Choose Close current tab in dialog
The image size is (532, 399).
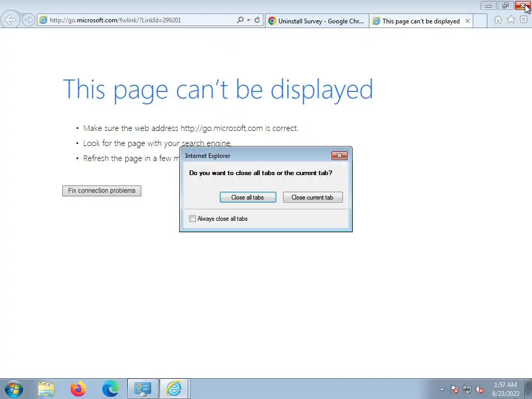312,197
